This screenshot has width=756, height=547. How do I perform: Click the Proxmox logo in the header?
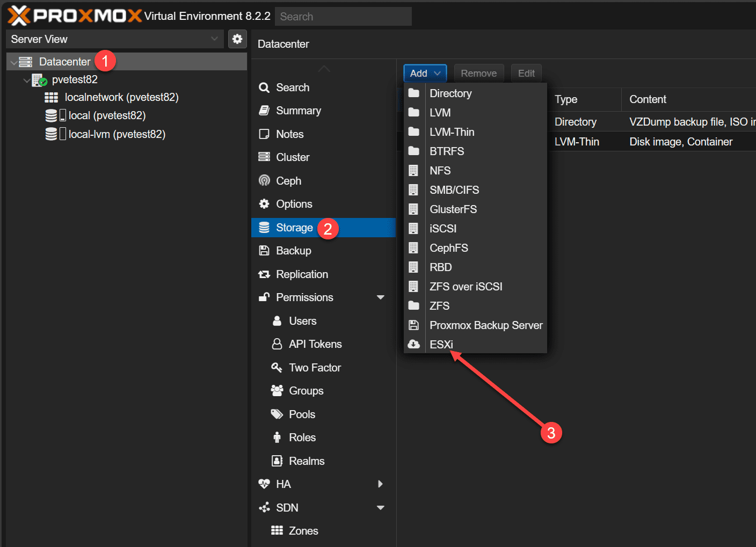pyautogui.click(x=75, y=16)
